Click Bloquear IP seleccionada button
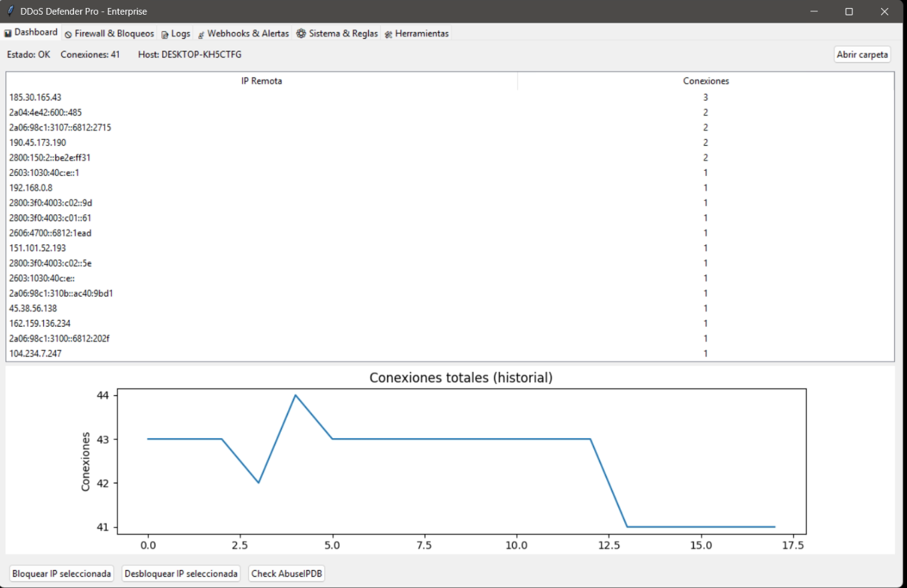The height and width of the screenshot is (588, 907). [x=61, y=573]
